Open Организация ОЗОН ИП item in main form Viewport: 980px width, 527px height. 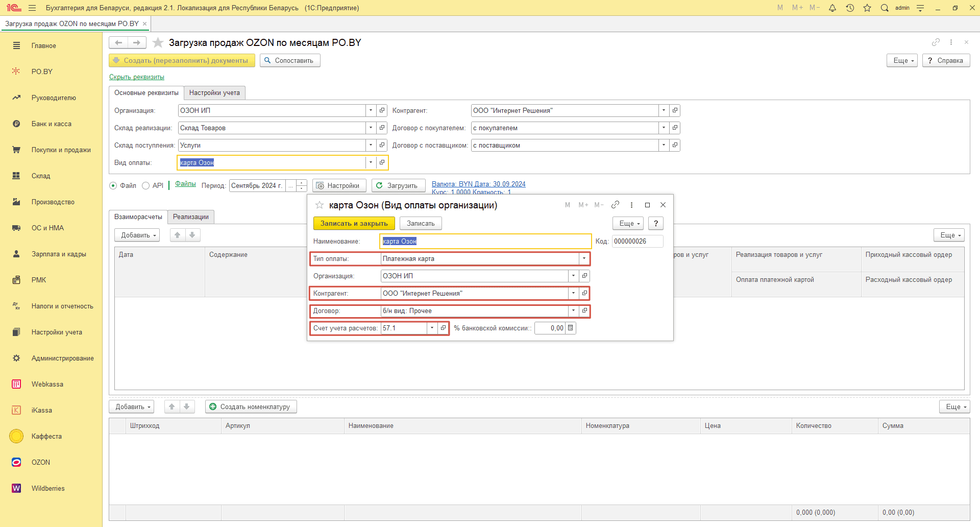[382, 110]
